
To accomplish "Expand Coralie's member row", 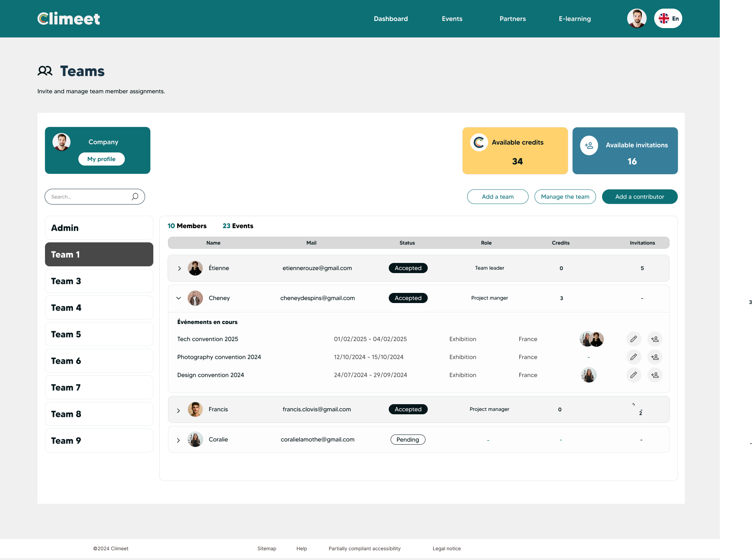I will click(178, 440).
